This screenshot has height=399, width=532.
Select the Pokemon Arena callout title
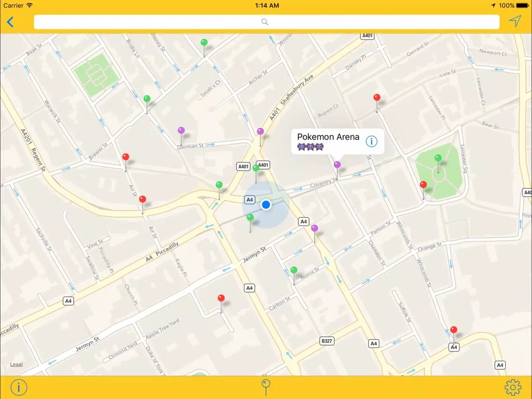click(328, 137)
